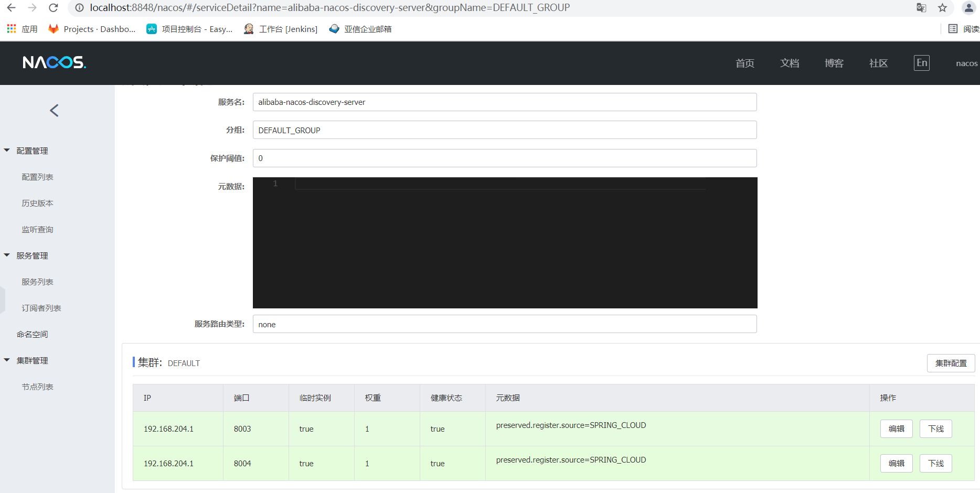Open the nacos user menu
Viewport: 980px width, 493px height.
[967, 63]
